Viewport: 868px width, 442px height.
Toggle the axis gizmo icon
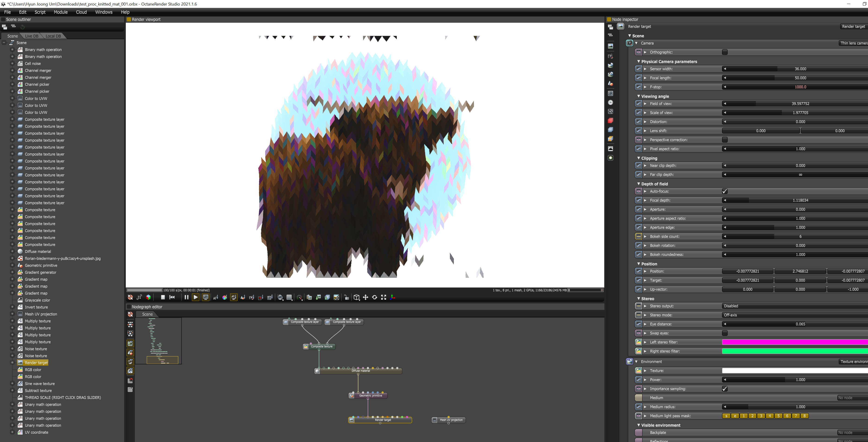(393, 297)
